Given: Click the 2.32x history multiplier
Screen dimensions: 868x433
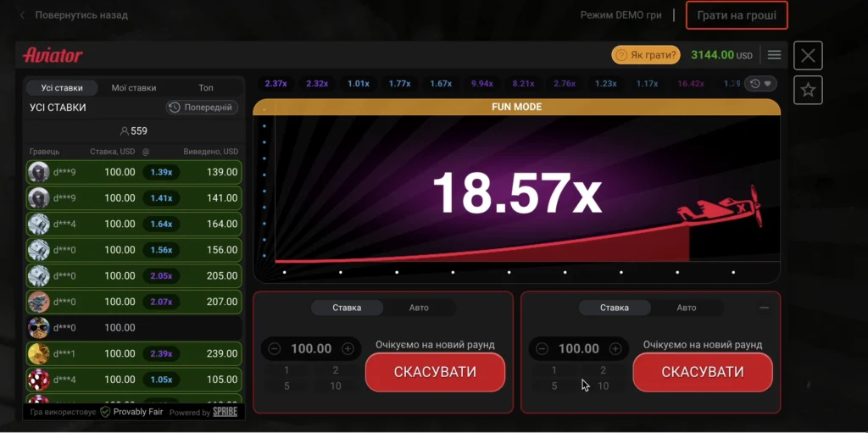Looking at the screenshot, I should click(x=317, y=84).
